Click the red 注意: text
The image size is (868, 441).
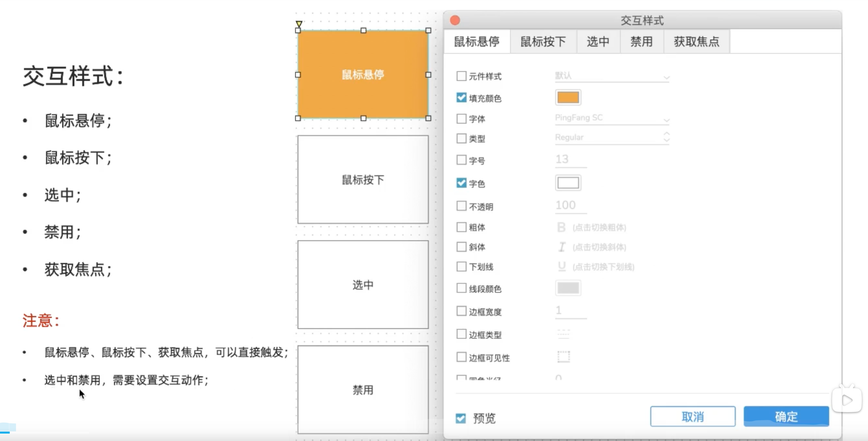pyautogui.click(x=41, y=320)
